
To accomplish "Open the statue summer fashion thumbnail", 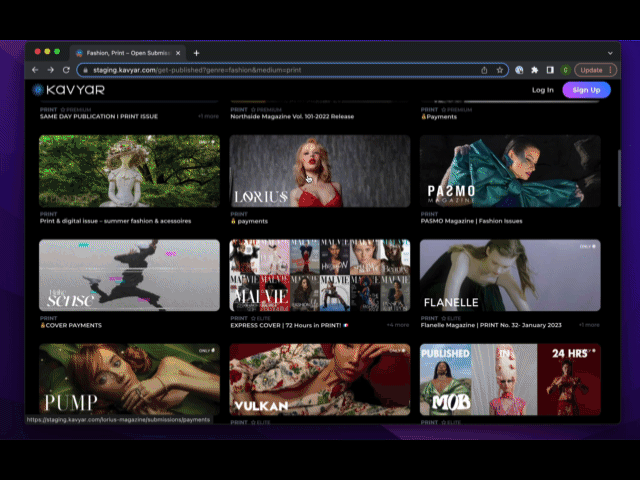I will 129,171.
